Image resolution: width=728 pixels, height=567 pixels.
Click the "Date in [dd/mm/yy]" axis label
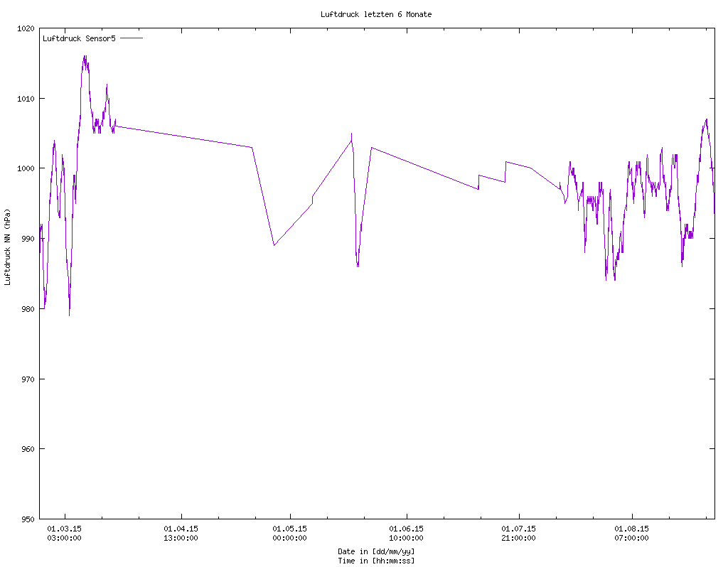pos(376,551)
